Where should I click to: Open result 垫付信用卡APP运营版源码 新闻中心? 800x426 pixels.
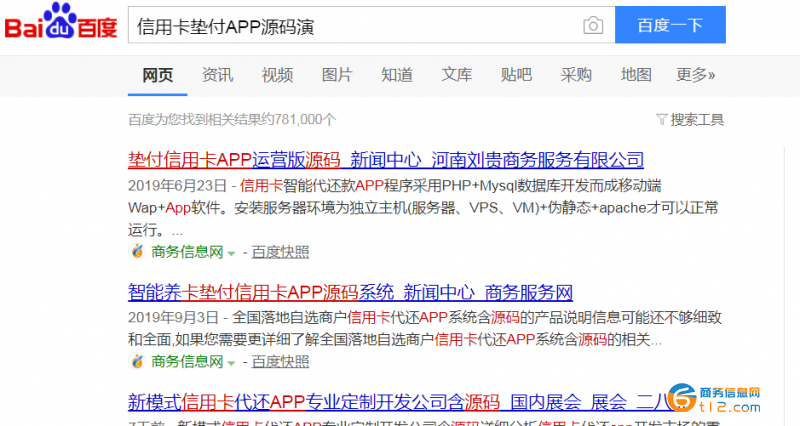pyautogui.click(x=386, y=160)
